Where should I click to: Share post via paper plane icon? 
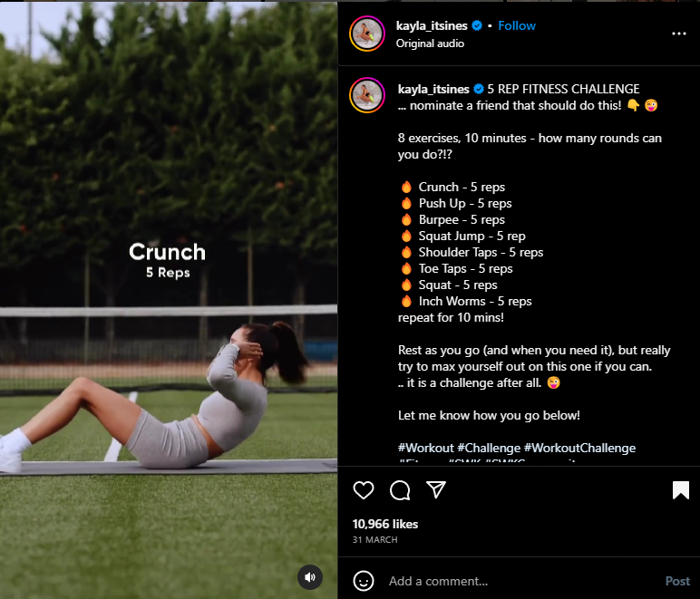[436, 489]
